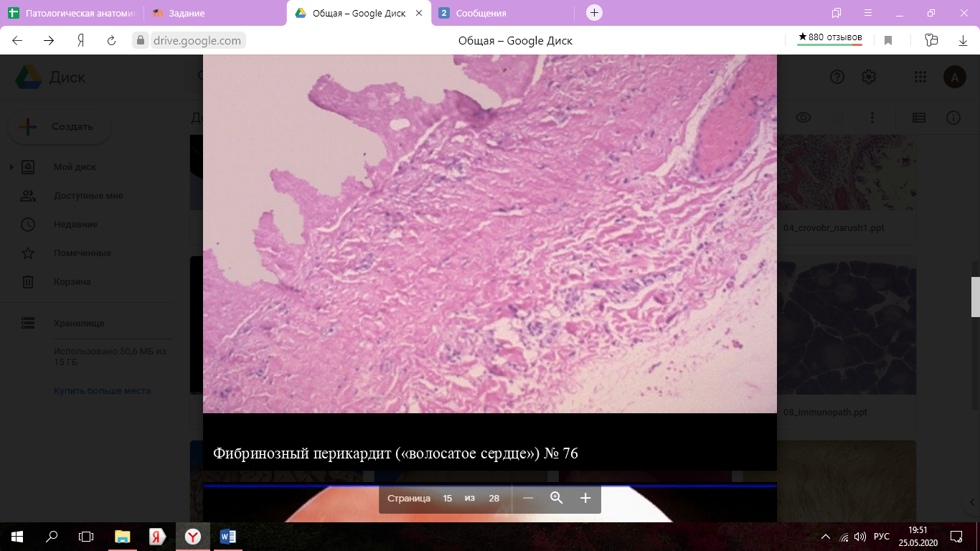Click the Купить больше места link
Viewport: 980px width, 551px height.
pyautogui.click(x=102, y=391)
